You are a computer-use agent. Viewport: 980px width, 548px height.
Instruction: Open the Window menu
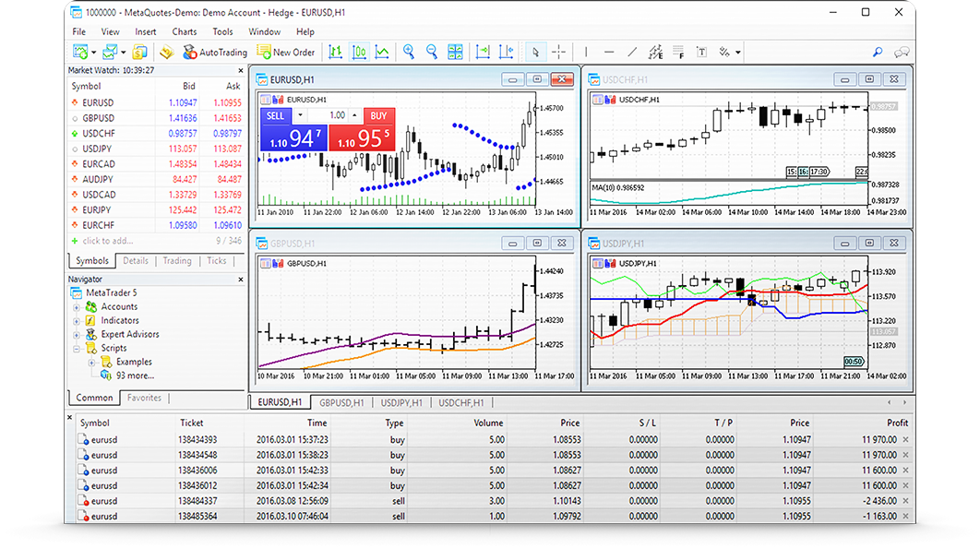(x=264, y=32)
